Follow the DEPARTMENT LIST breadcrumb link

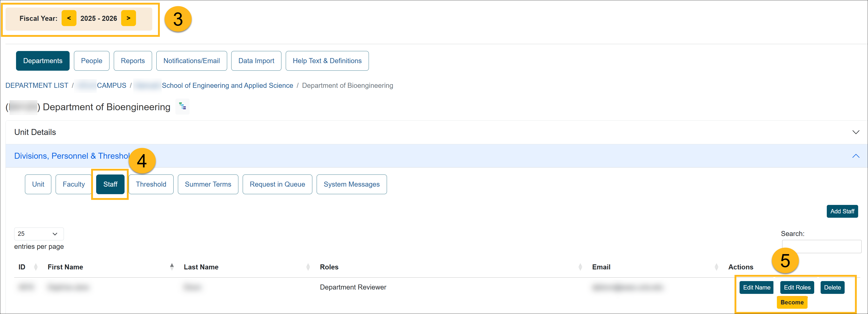[x=37, y=86]
